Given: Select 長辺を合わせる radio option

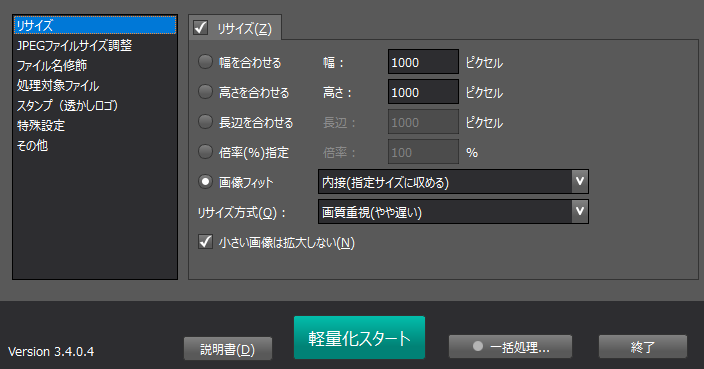Looking at the screenshot, I should [205, 122].
